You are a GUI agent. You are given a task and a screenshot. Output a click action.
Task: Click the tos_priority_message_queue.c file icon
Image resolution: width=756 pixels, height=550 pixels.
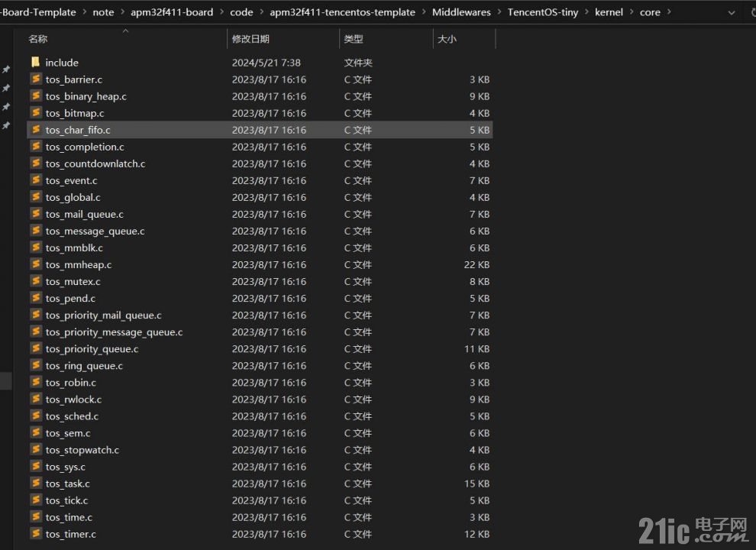[36, 332]
